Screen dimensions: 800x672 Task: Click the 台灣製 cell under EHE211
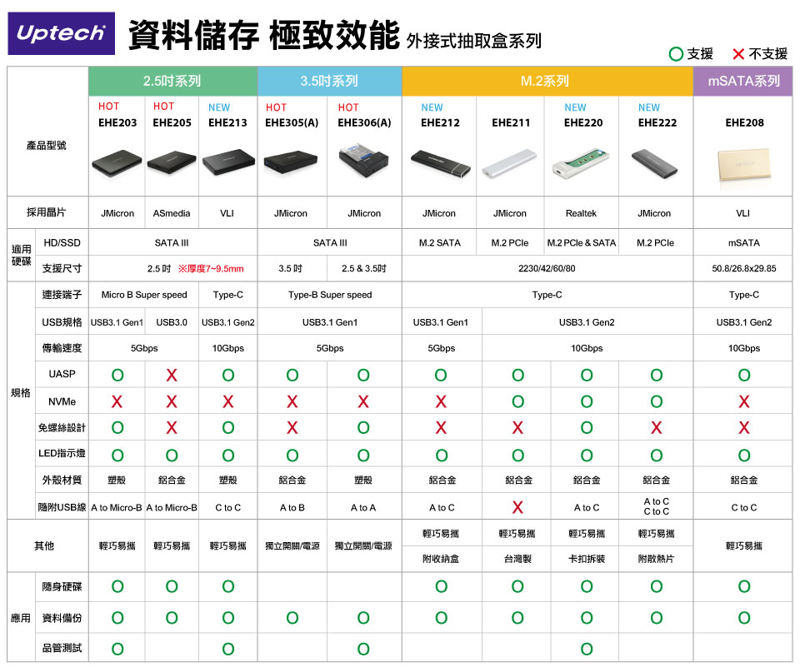tap(517, 559)
